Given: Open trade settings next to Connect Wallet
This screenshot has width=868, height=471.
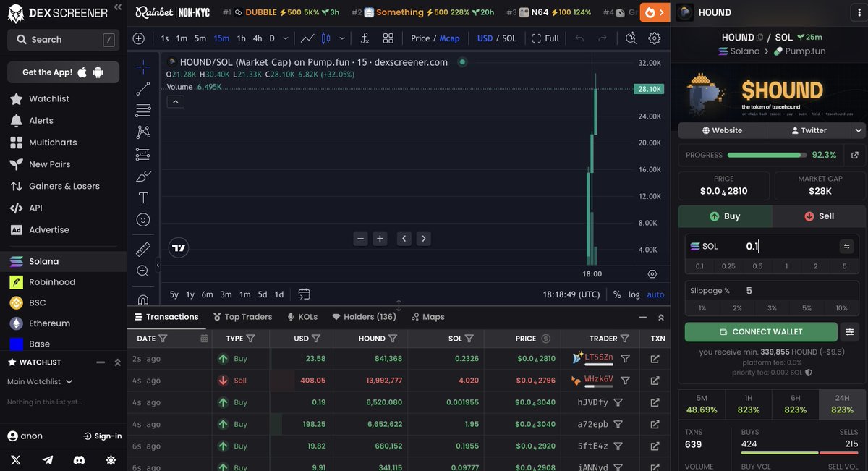Looking at the screenshot, I should tap(851, 331).
